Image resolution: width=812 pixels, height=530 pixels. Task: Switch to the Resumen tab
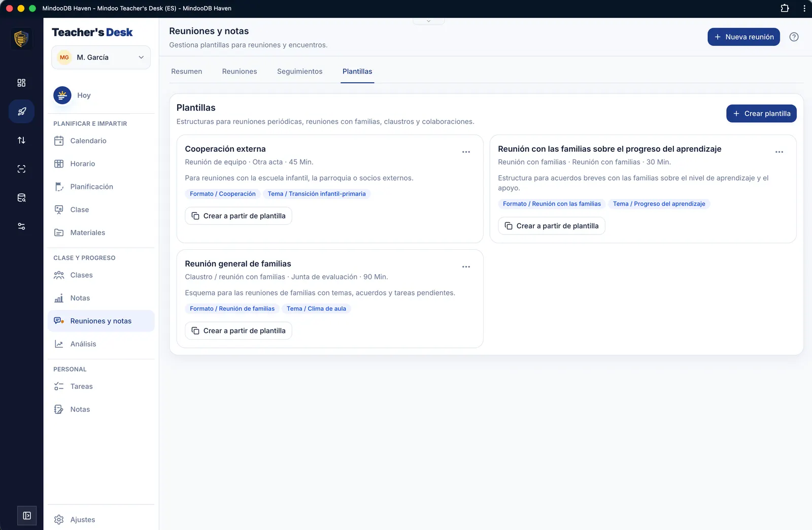coord(186,72)
